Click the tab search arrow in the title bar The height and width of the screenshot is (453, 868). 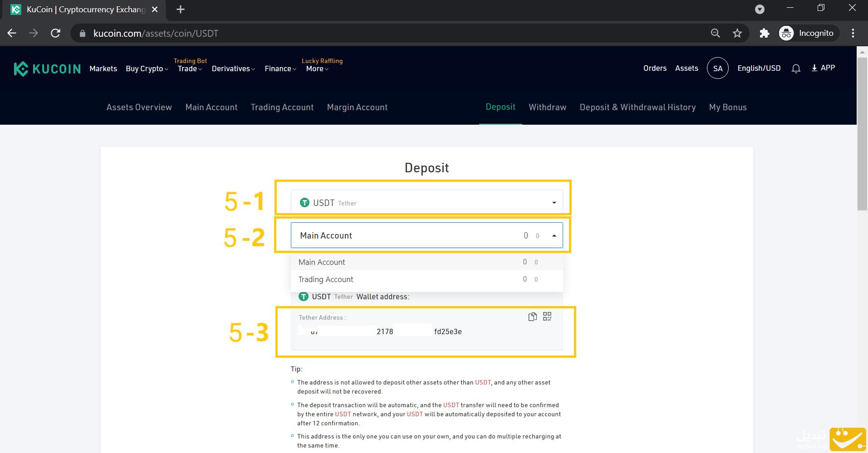760,10
